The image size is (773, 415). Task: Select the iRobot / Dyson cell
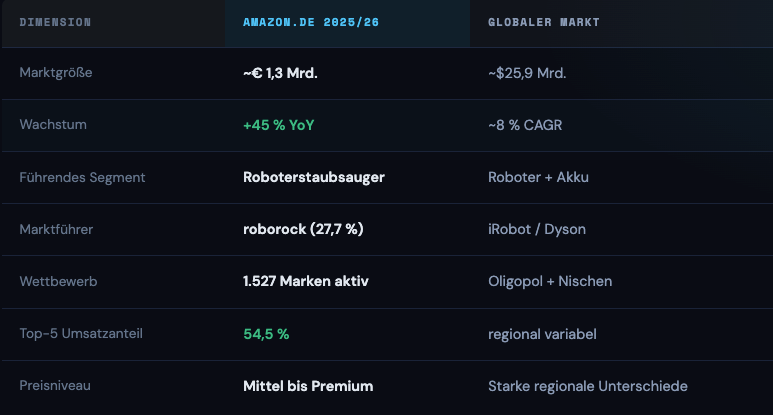pyautogui.click(x=537, y=229)
